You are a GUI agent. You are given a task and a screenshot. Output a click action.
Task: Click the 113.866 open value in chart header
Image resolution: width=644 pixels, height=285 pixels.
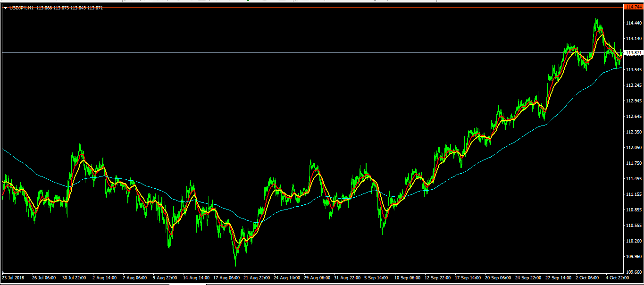[44, 8]
